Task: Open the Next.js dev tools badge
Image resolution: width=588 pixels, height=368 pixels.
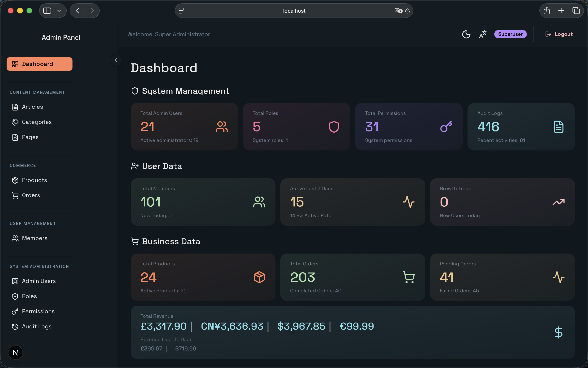Action: click(15, 352)
